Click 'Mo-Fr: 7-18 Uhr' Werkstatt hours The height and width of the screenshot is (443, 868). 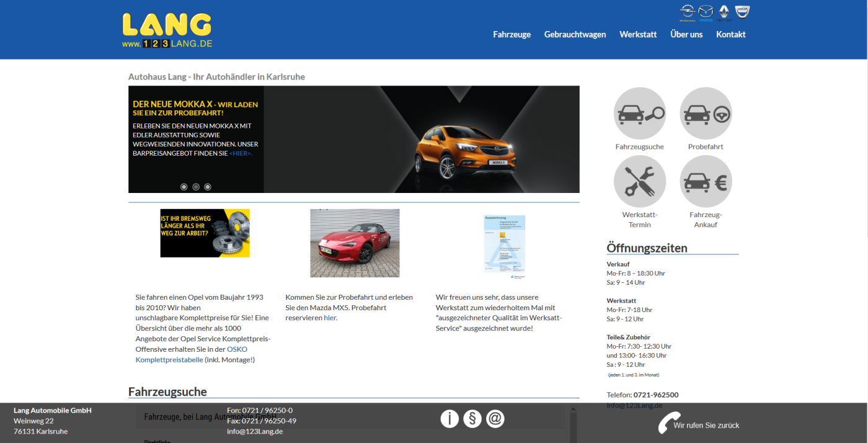pyautogui.click(x=629, y=310)
